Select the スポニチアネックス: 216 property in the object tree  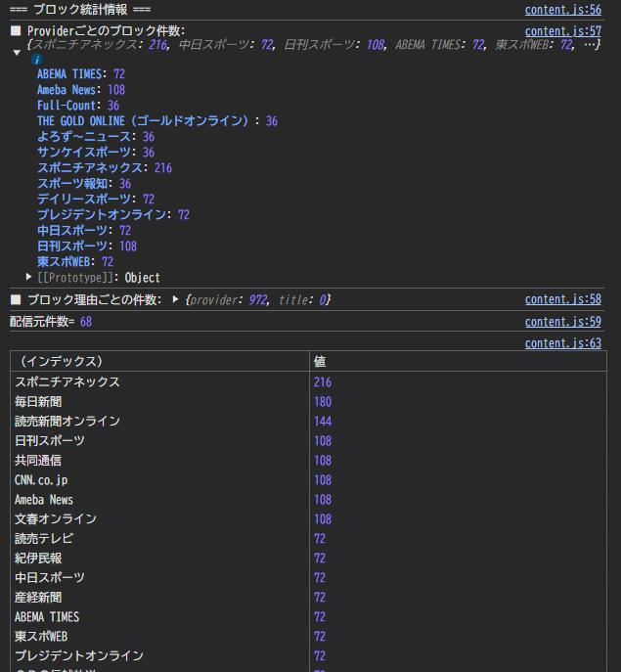tap(105, 168)
